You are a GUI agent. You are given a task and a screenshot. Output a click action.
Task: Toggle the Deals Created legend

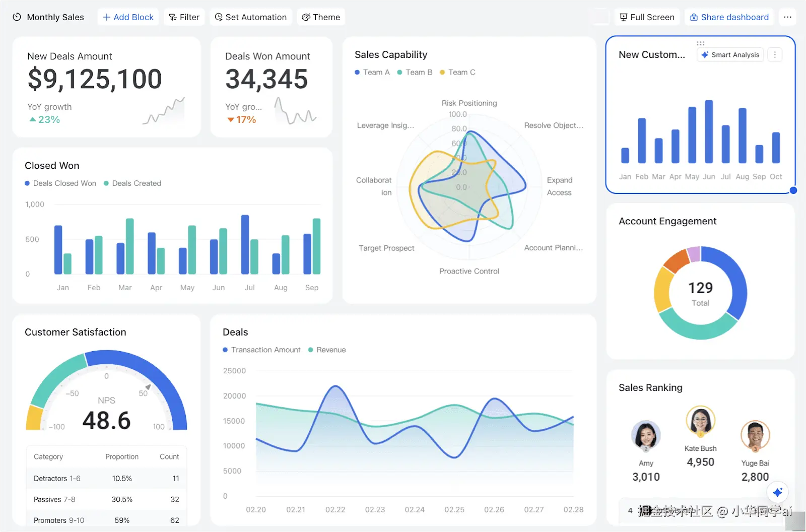[x=132, y=183]
